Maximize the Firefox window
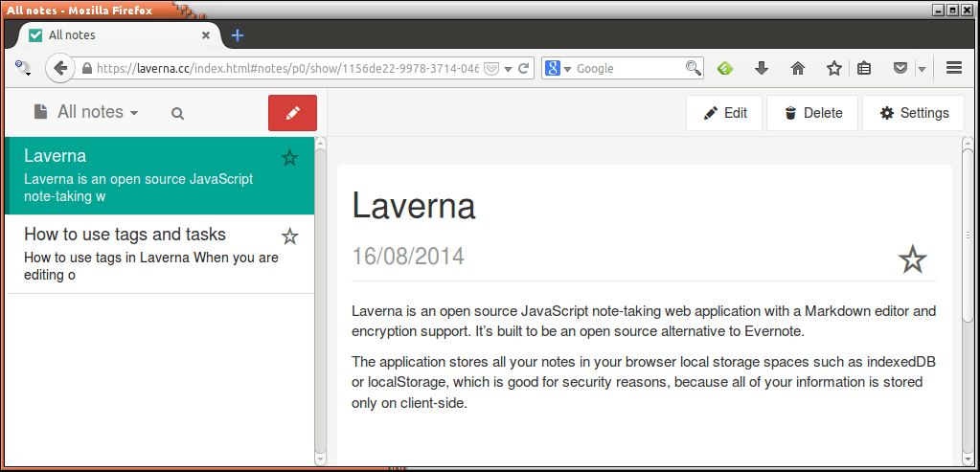The image size is (980, 472). pyautogui.click(x=953, y=10)
